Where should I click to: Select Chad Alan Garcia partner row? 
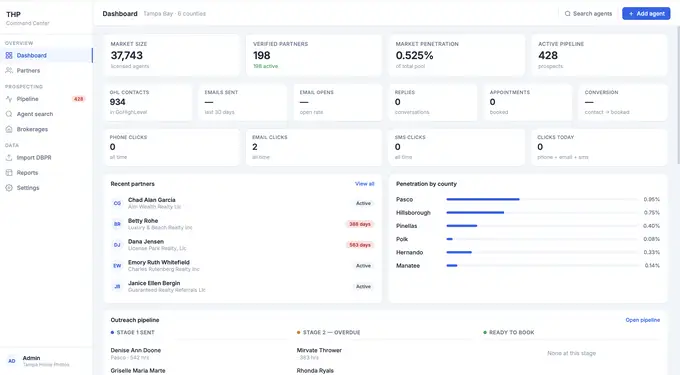tap(242, 203)
